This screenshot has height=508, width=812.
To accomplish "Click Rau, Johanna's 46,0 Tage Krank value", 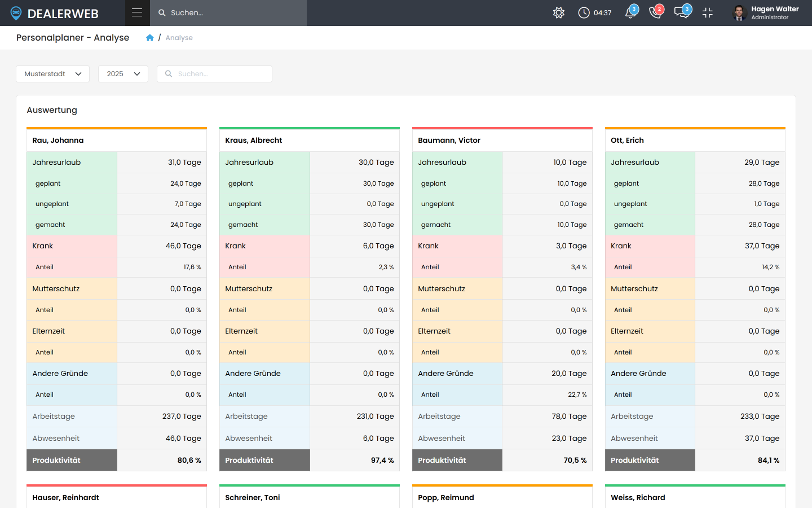I will (x=183, y=246).
